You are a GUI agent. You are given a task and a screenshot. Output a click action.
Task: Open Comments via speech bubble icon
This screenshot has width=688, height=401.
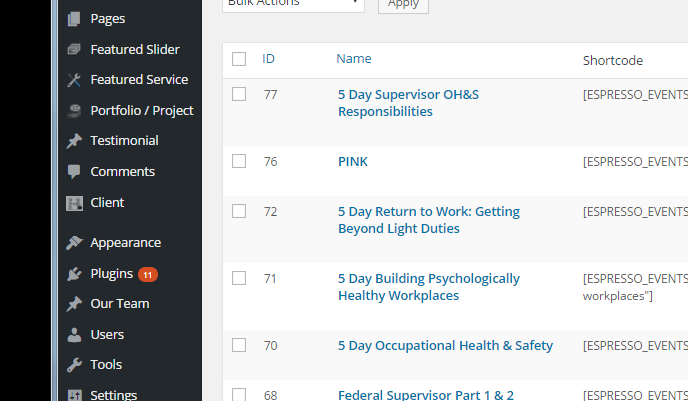coord(74,172)
